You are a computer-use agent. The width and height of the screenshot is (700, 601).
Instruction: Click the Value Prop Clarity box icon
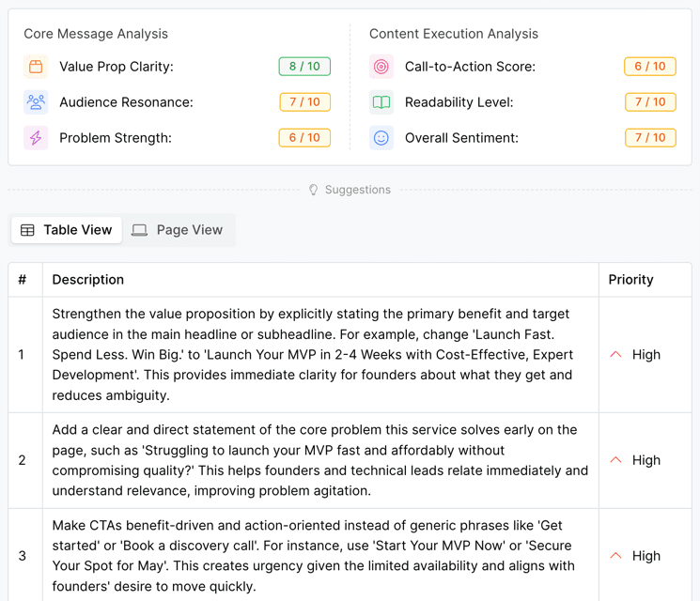point(36,67)
